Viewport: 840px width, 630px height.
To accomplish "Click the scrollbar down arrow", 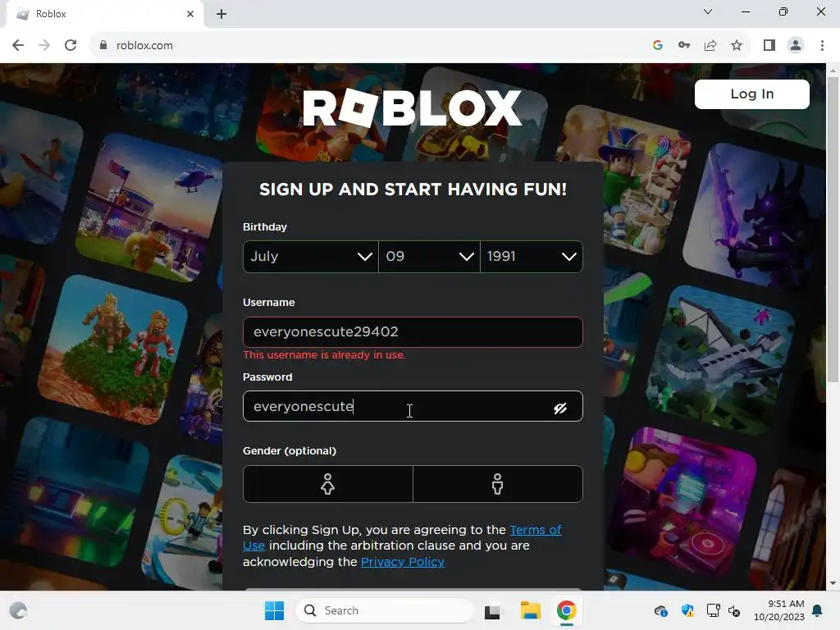I will [833, 583].
